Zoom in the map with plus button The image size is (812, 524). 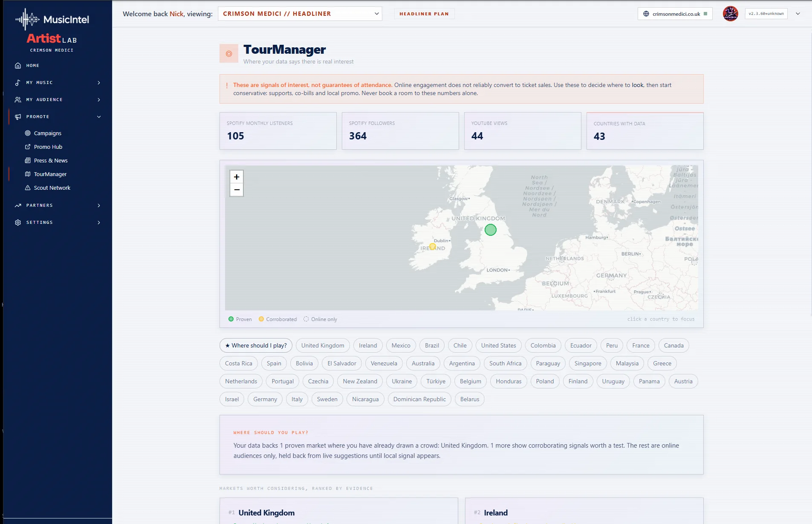(237, 177)
